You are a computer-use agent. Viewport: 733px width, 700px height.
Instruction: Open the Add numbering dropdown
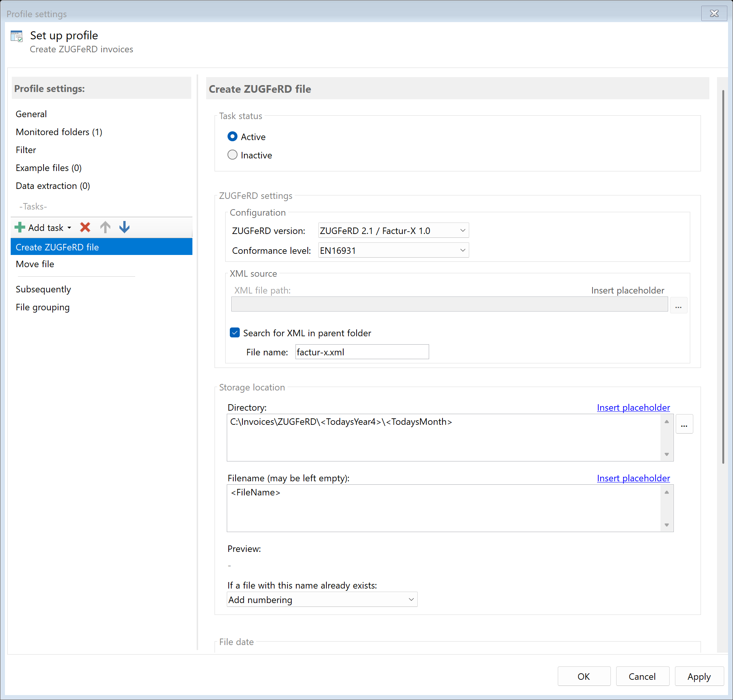click(411, 599)
